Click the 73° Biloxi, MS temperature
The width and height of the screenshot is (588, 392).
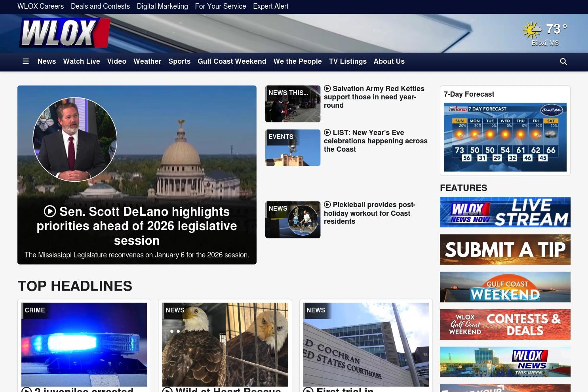556,29
